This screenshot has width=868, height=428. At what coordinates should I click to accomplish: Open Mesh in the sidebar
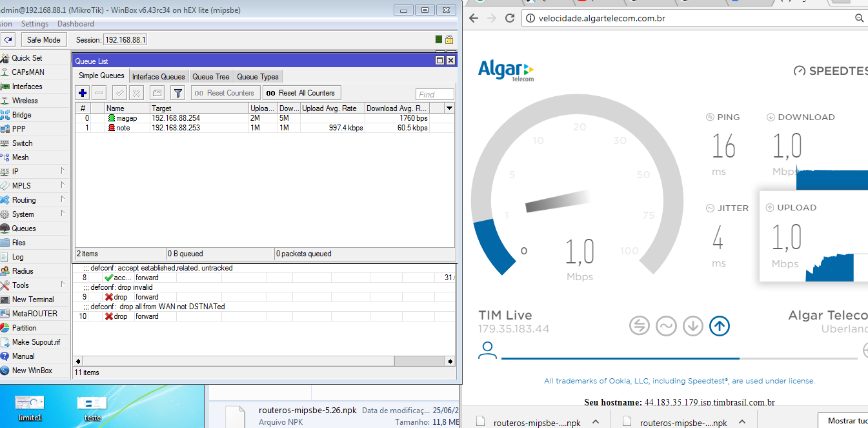[20, 158]
